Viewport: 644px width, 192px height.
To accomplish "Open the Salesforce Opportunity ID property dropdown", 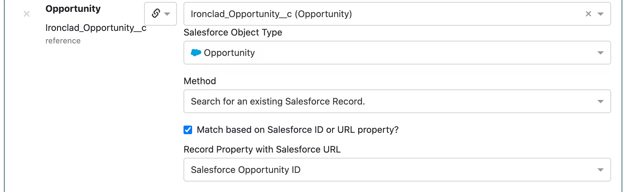I will pyautogui.click(x=397, y=170).
